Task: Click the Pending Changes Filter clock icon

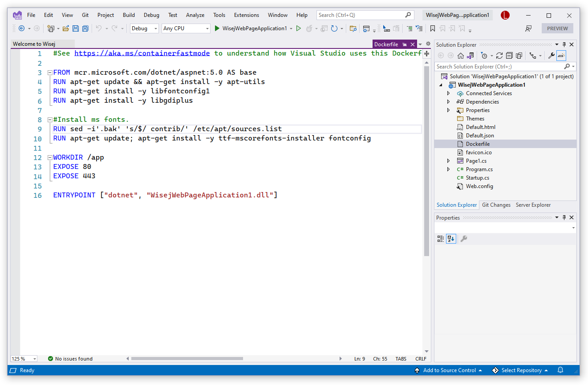Action: [484, 56]
